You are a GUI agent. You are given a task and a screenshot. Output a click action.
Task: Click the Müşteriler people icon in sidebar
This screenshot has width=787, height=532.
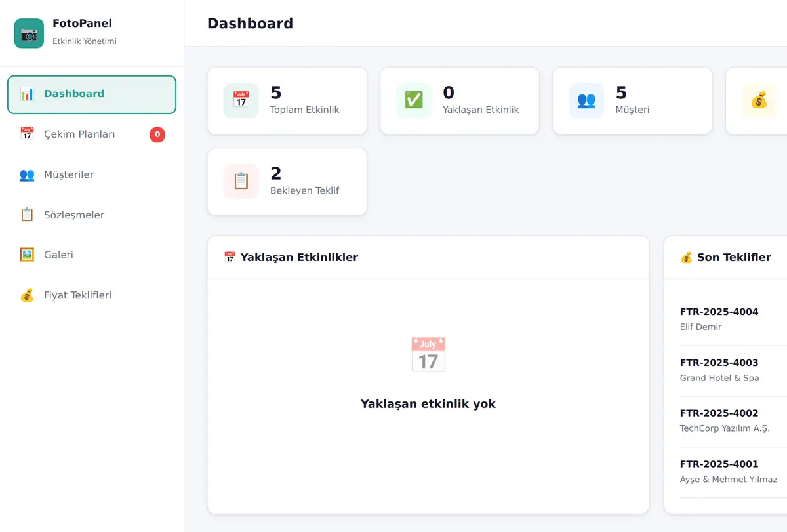[27, 174]
